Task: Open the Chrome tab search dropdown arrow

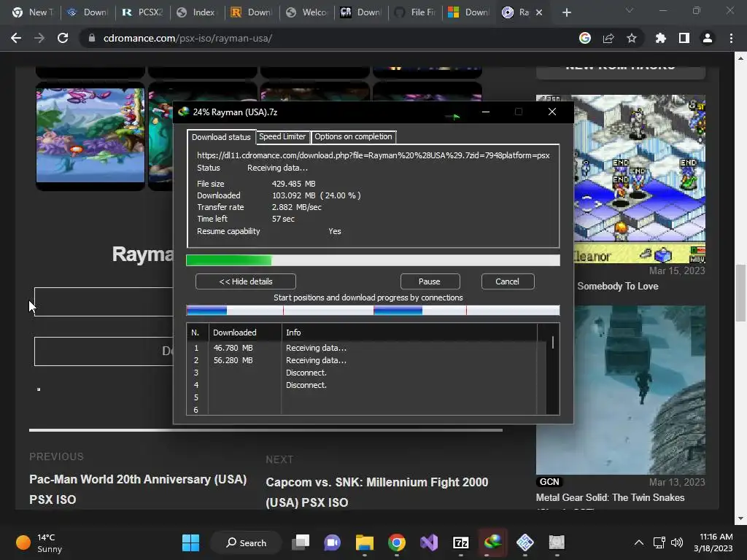Action: 630,12
